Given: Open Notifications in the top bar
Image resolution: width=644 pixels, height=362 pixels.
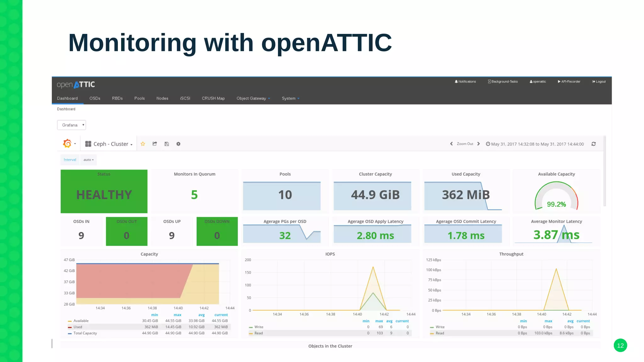Looking at the screenshot, I should [465, 81].
